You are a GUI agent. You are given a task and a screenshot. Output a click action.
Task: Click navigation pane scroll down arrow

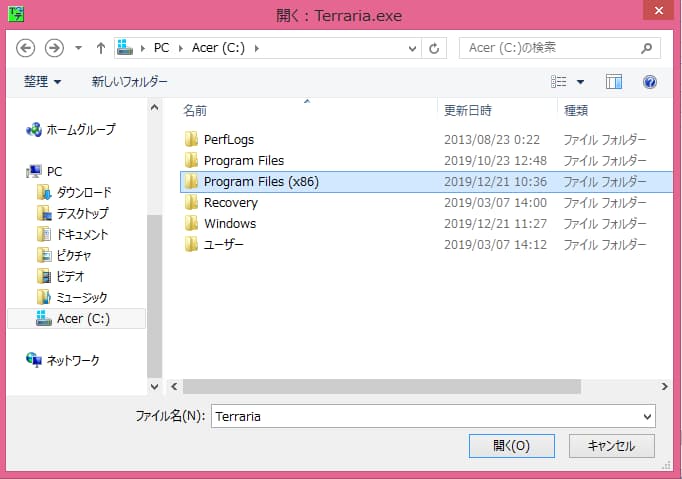pyautogui.click(x=154, y=386)
